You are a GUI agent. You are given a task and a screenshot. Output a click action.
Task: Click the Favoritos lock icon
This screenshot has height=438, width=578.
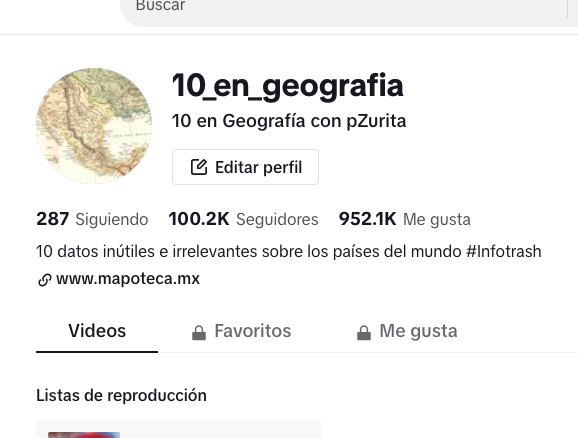tap(199, 333)
